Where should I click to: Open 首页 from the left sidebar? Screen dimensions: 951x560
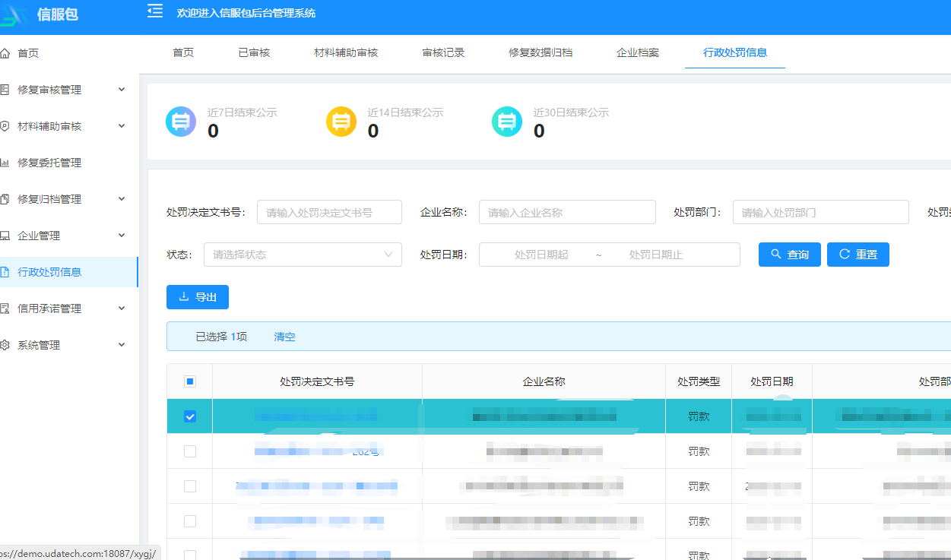pos(28,53)
